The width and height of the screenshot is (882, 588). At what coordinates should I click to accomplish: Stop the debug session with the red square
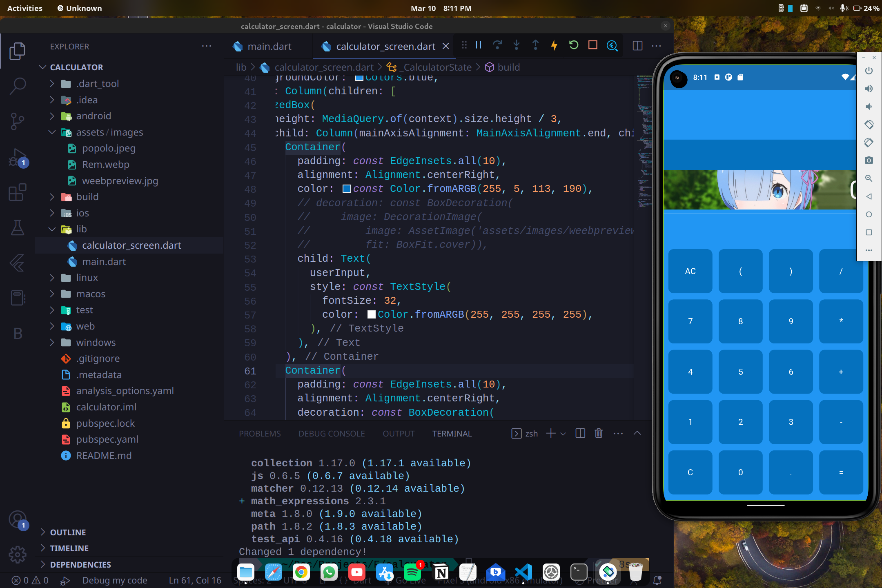click(593, 45)
